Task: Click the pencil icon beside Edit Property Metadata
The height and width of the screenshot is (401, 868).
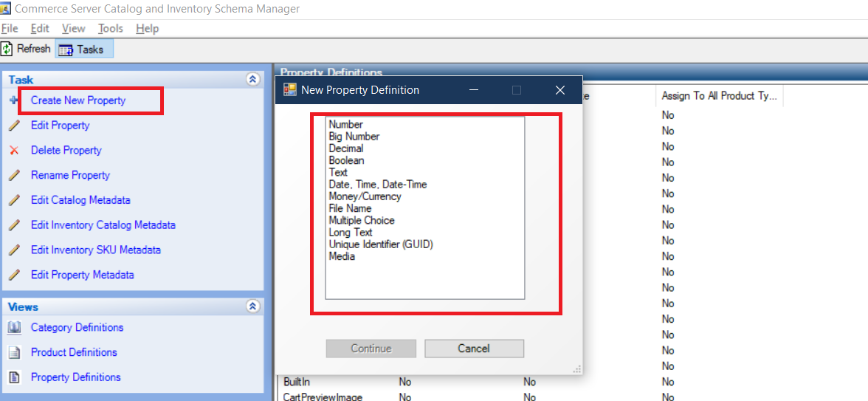Action: 15,275
